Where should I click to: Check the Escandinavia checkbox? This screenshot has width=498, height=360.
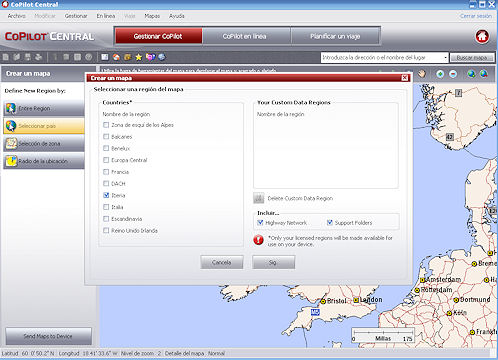click(106, 219)
